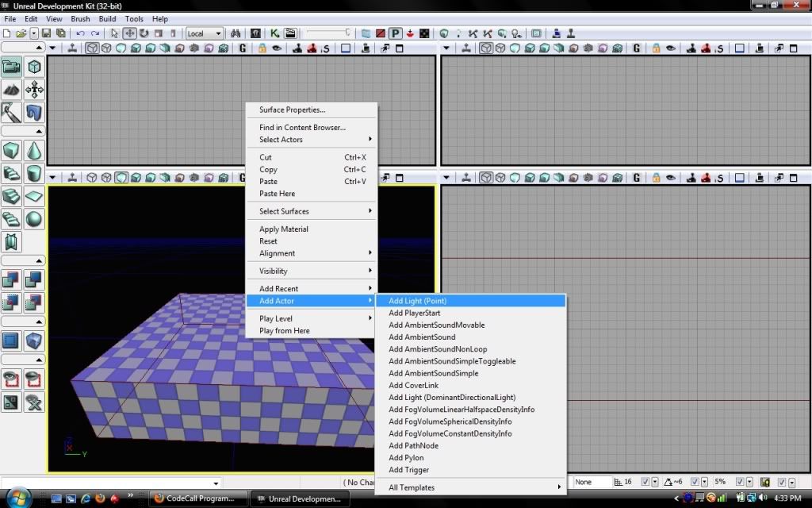
Task: Create a new map with the New icon
Action: coord(6,33)
